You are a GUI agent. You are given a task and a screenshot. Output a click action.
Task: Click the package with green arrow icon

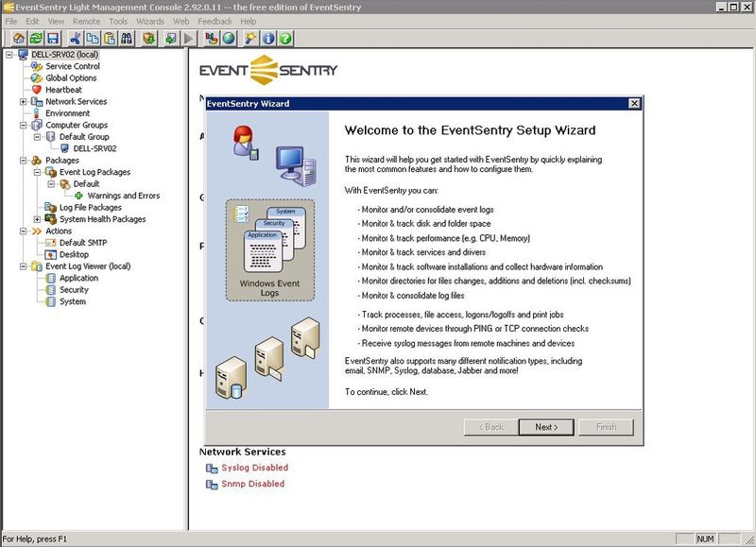(x=149, y=38)
